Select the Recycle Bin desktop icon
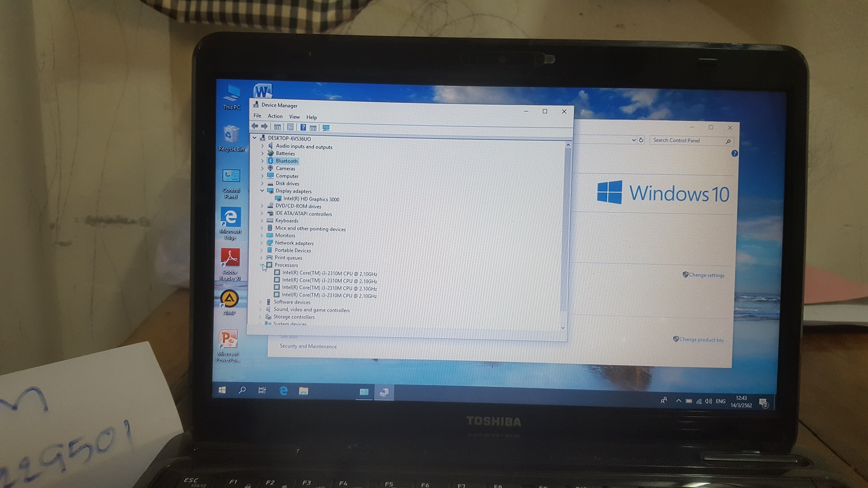The height and width of the screenshot is (488, 868). tap(231, 138)
